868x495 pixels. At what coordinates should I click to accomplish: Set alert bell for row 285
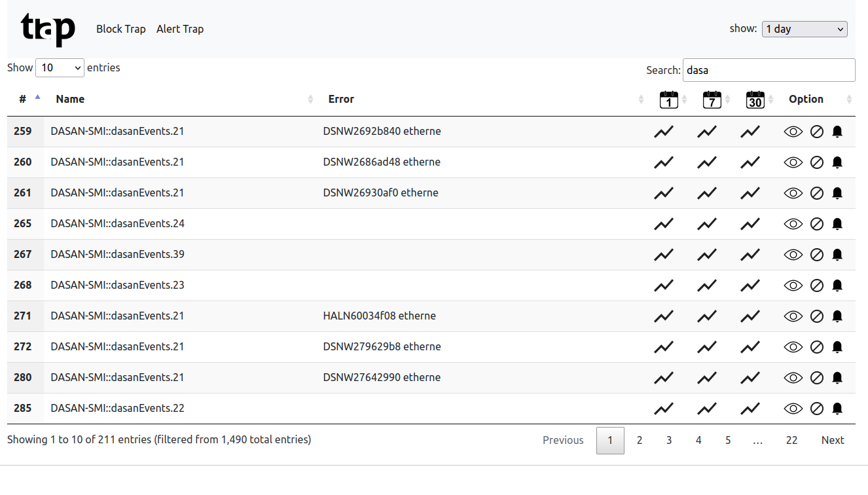[x=837, y=409]
